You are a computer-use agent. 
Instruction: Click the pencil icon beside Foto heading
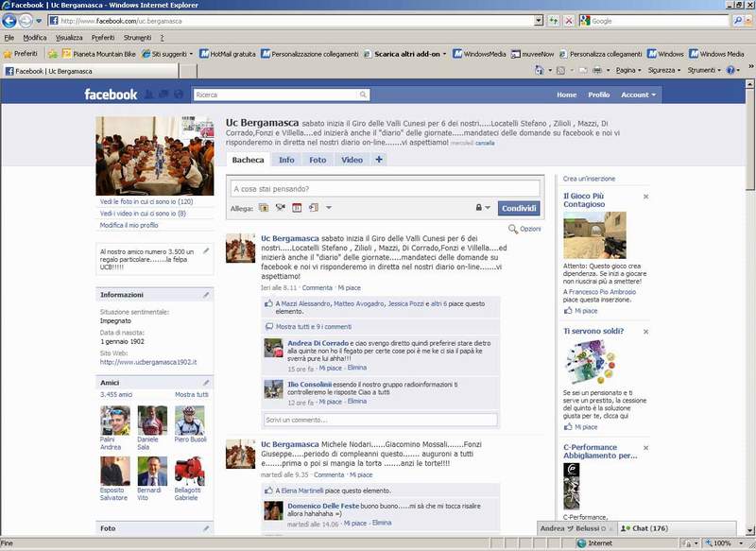pyautogui.click(x=206, y=528)
